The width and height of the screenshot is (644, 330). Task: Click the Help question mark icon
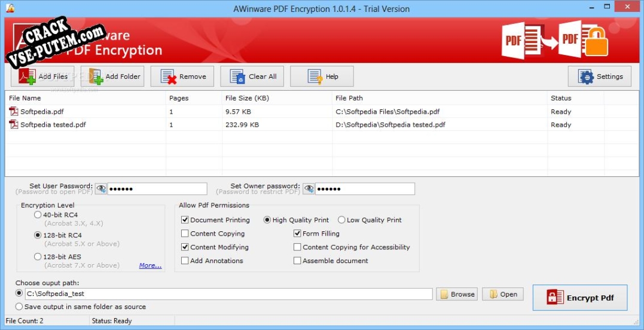coord(315,77)
